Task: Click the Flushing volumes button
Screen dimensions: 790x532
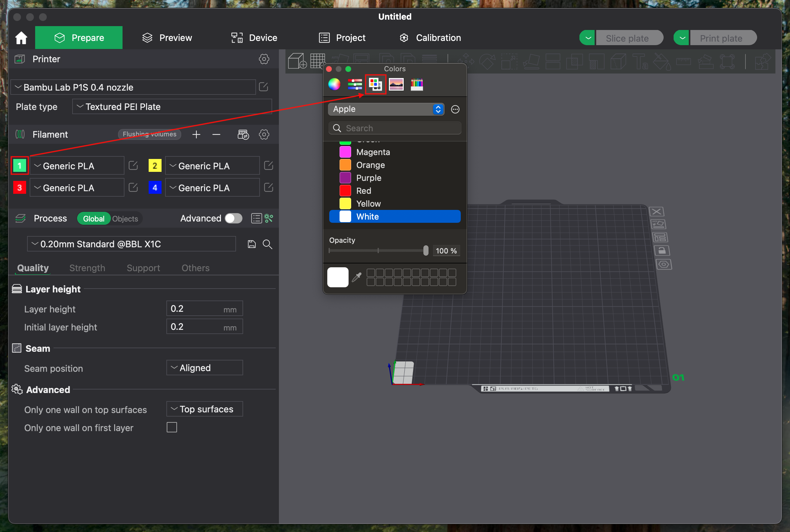Action: pos(149,134)
